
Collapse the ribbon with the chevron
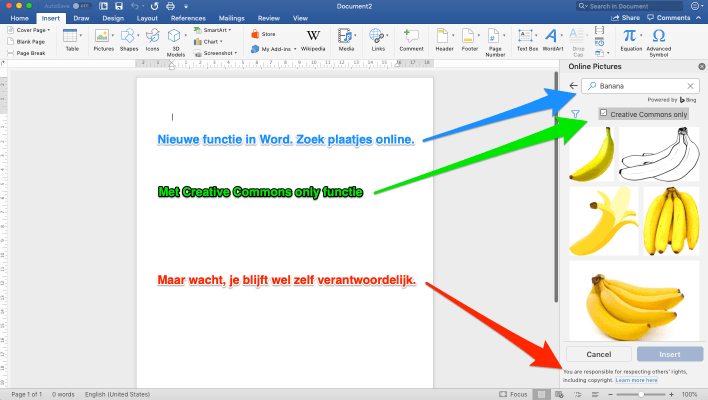coord(699,18)
